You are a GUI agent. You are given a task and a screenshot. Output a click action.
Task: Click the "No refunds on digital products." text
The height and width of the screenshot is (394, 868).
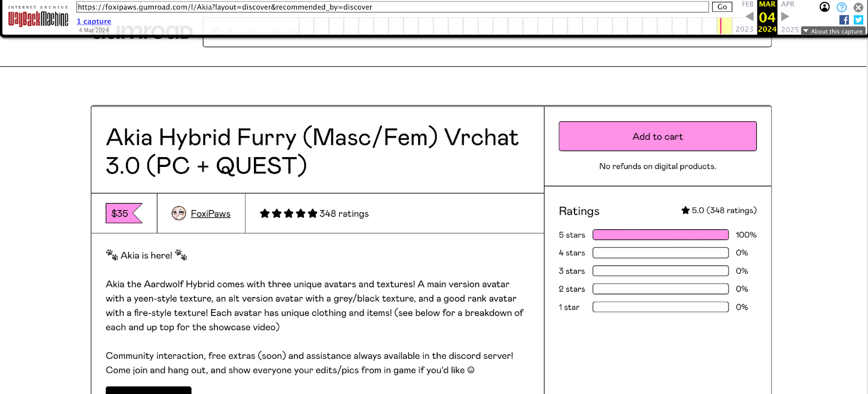coord(658,166)
